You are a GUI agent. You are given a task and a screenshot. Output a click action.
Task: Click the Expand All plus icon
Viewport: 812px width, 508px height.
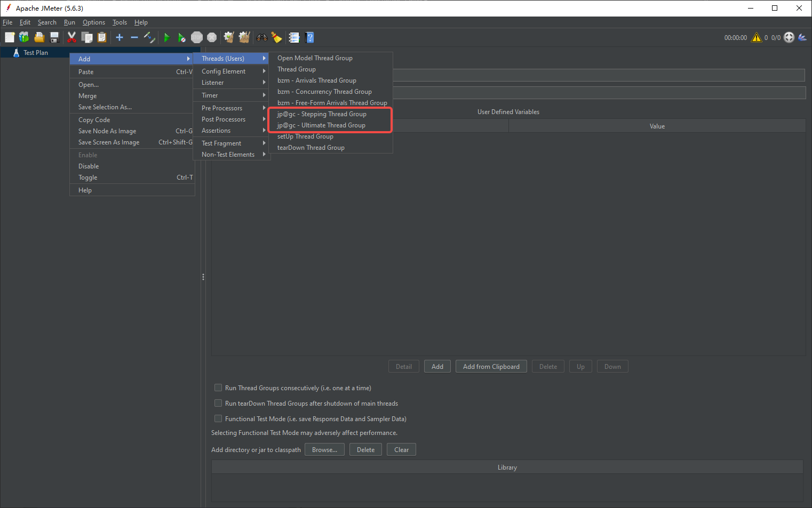[120, 37]
